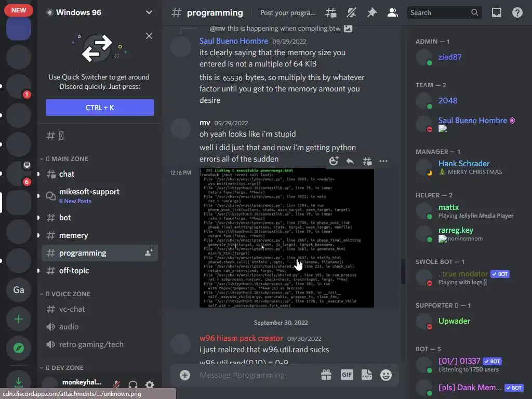Reply to the hovered message

(x=350, y=161)
